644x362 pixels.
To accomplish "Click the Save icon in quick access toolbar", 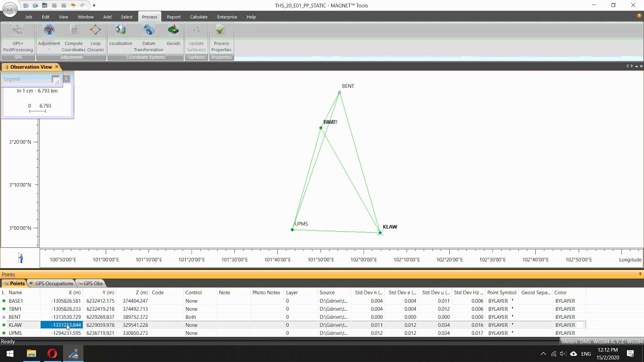I will [x=45, y=6].
